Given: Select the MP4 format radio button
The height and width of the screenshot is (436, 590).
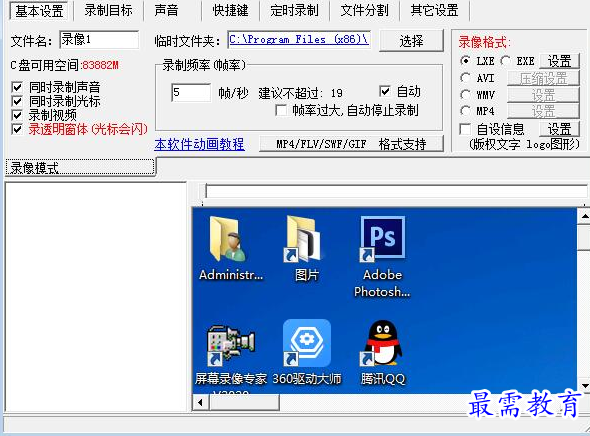Looking at the screenshot, I should coord(465,111).
